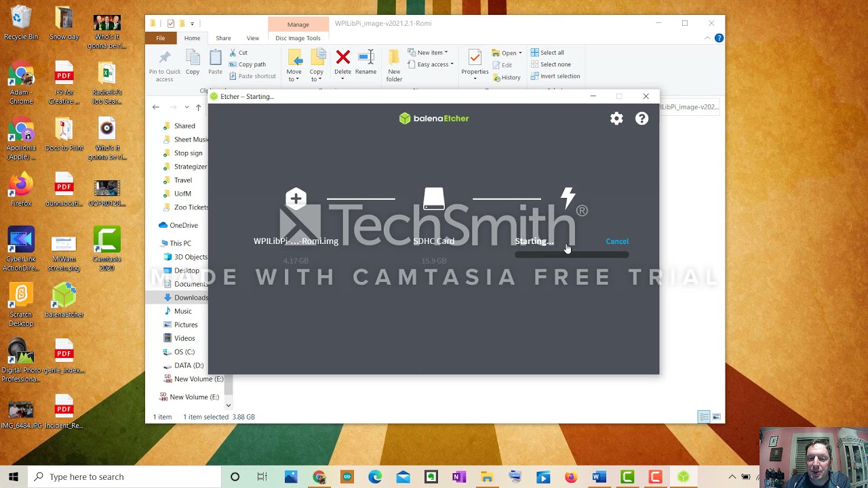Select Music in the navigation pane
The width and height of the screenshot is (868, 488).
(178, 311)
